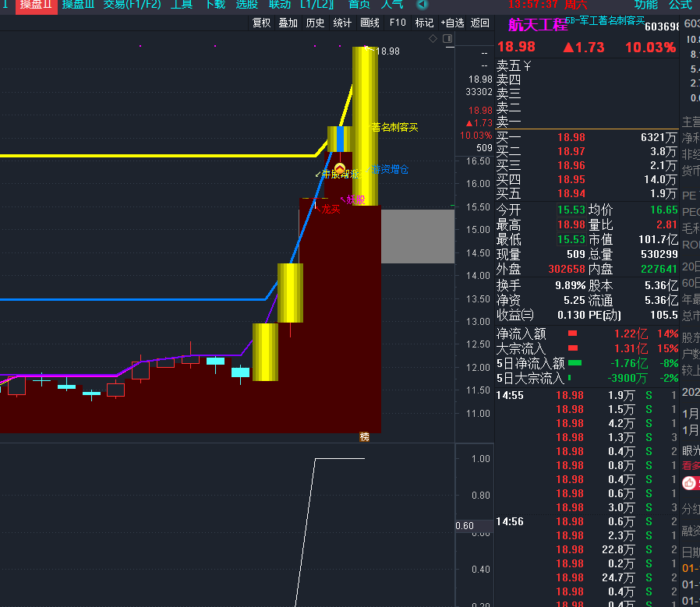Toggle the side panel layout icon
Screen dimensions: 700x607
447,39
